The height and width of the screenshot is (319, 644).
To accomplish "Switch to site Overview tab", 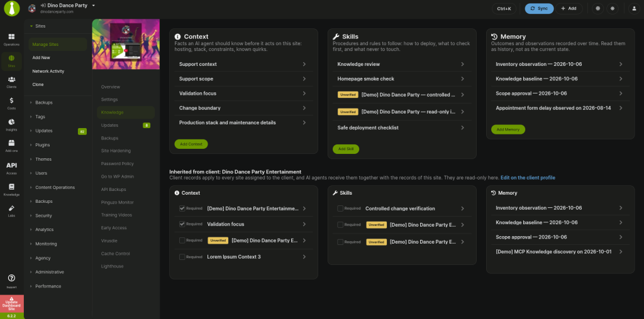I will pyautogui.click(x=111, y=87).
